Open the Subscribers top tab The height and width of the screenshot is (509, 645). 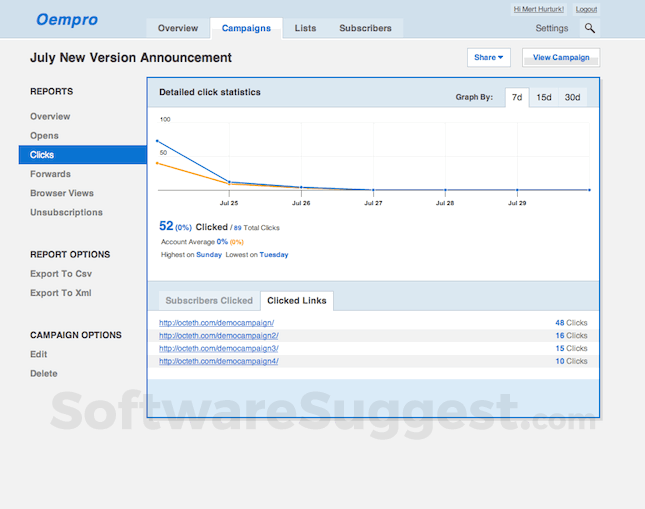[365, 29]
